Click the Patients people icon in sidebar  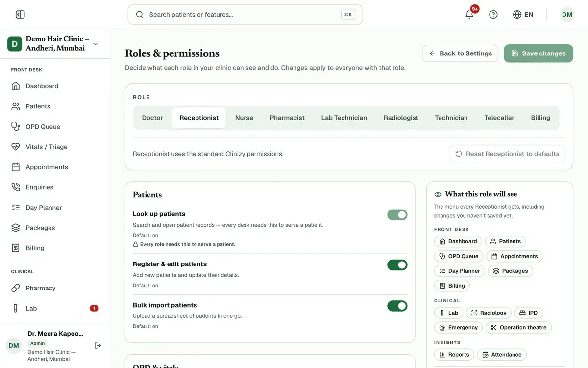[16, 106]
